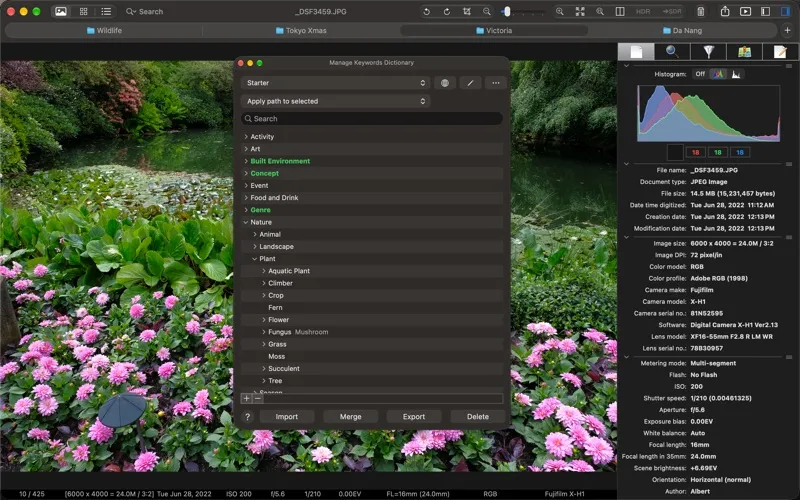Expand the Concept keyword category
Image resolution: width=800 pixels, height=500 pixels.
[x=246, y=173]
